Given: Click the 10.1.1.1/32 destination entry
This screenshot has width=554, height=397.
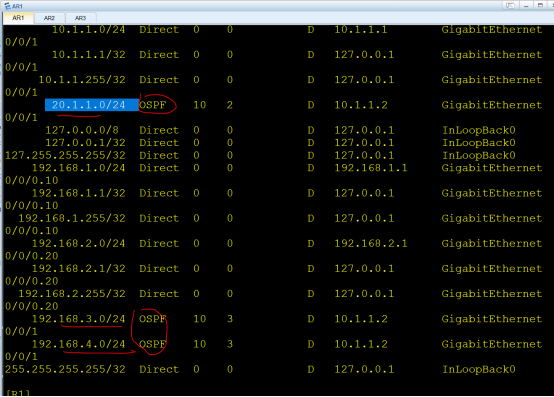Looking at the screenshot, I should tap(88, 55).
